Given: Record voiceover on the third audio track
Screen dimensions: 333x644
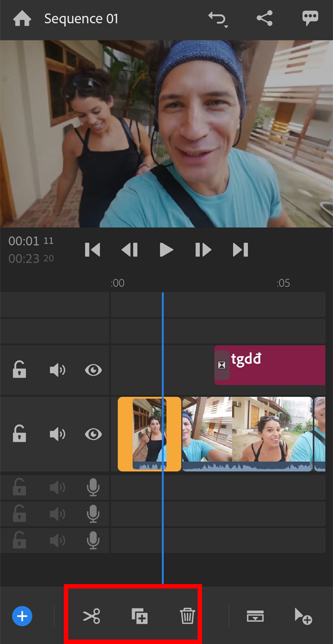Looking at the screenshot, I should point(93,540).
